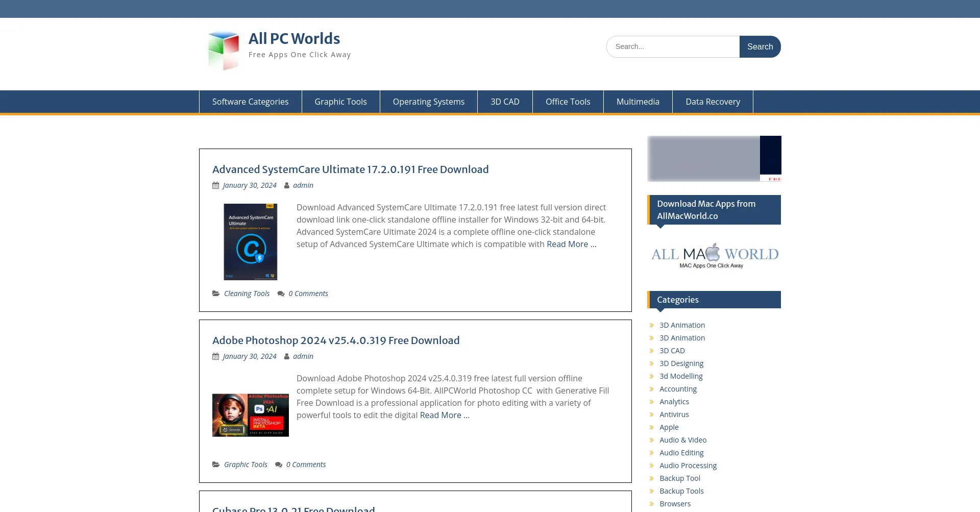
Task: Click the chevron icon beside 3D CAD
Action: (x=652, y=351)
